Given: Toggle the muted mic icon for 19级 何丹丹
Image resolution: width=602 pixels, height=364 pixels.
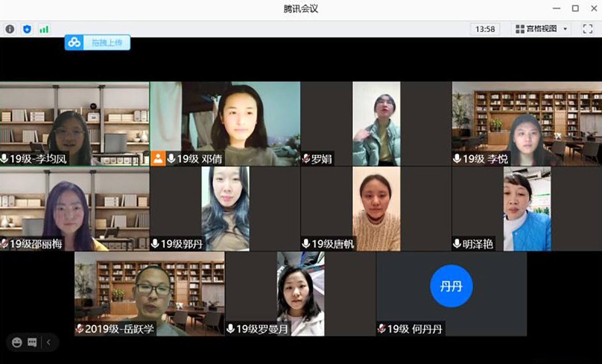Looking at the screenshot, I should [382, 329].
